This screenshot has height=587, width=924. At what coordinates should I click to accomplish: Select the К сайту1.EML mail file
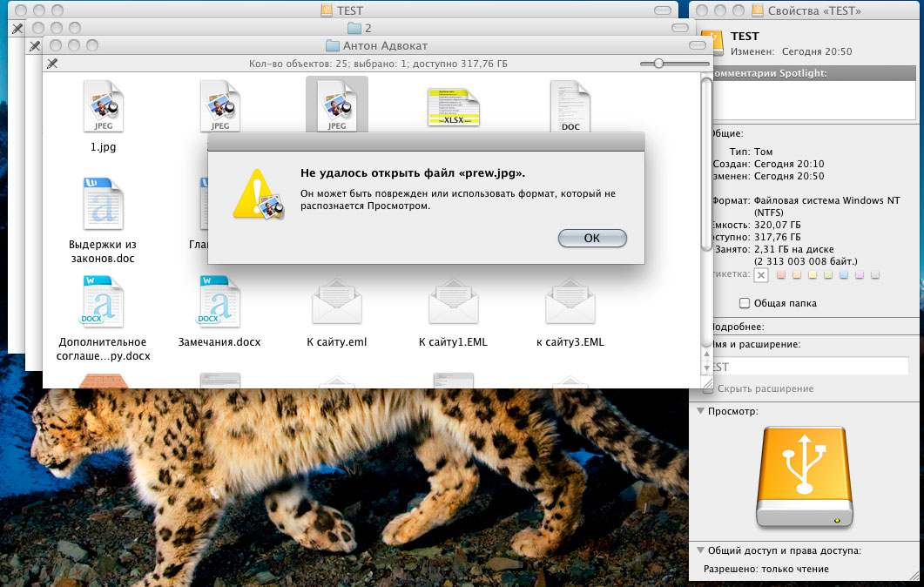coord(453,303)
